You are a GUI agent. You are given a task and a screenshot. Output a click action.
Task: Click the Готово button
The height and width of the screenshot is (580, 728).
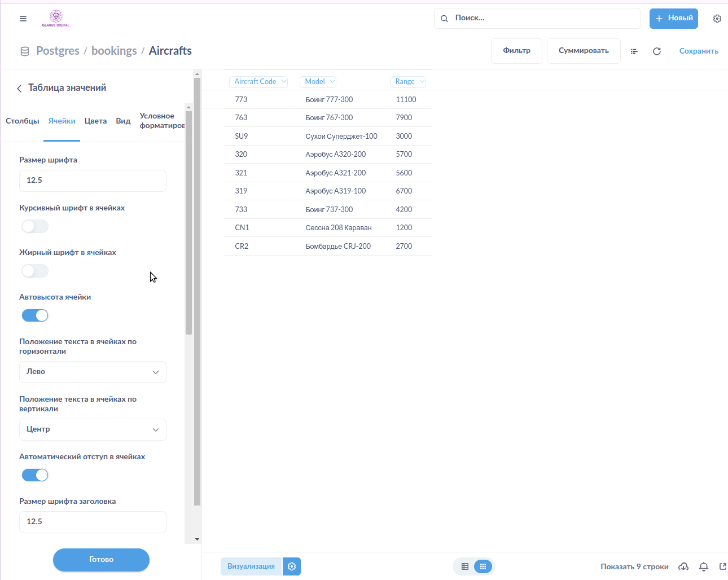coord(101,560)
